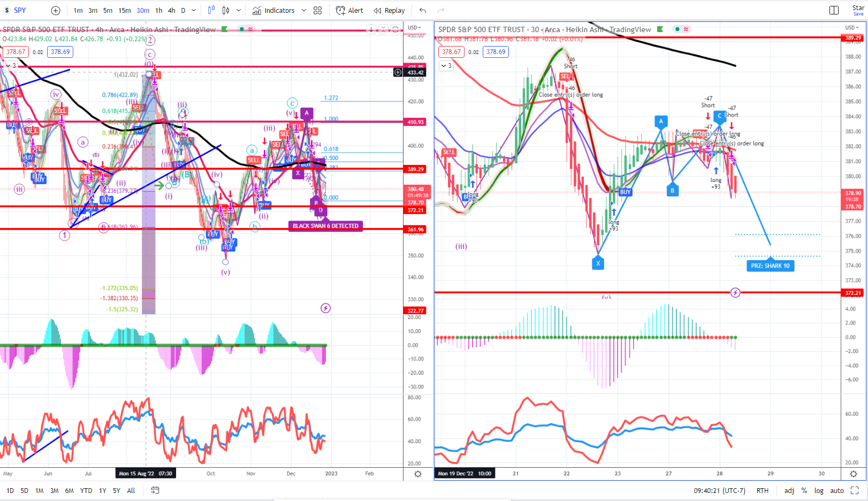Click the redo arrow
Screen dimensions: 868x501
(441, 10)
